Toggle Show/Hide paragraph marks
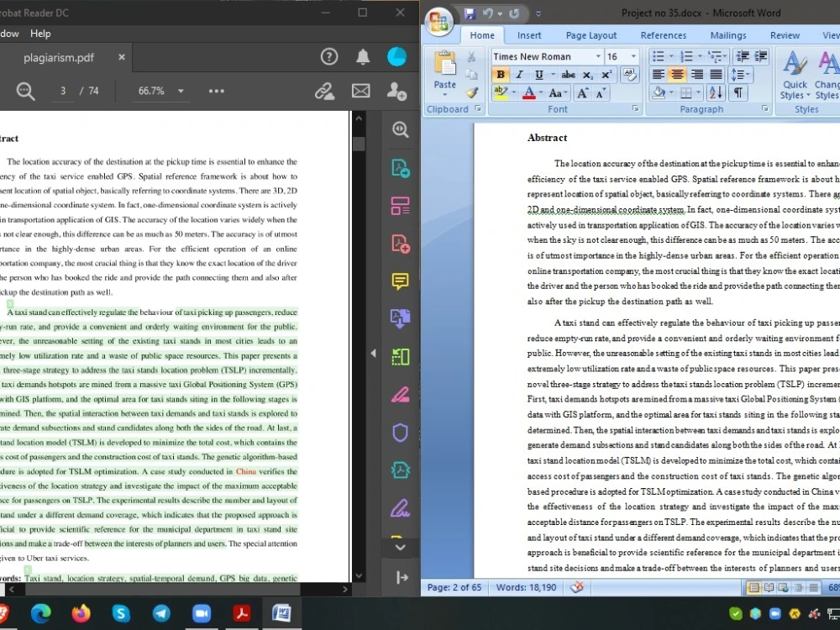Screen dimensions: 840x630 [738, 92]
